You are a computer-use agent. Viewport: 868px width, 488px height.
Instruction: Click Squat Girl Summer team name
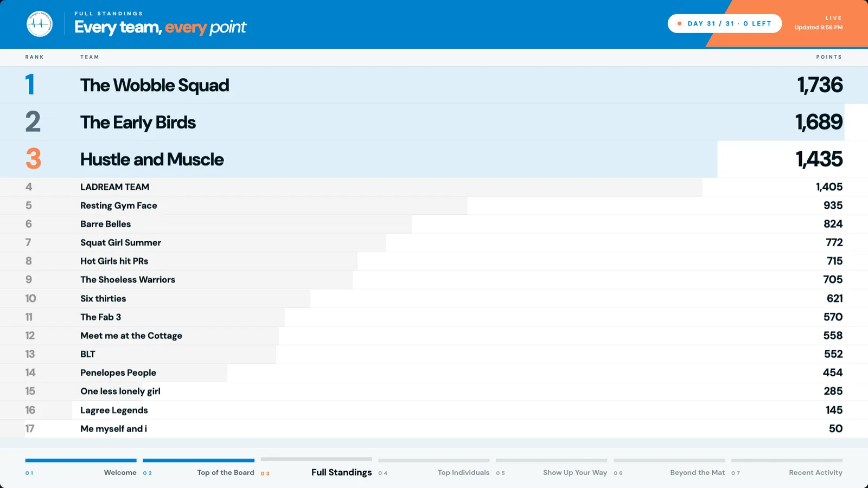[x=121, y=242]
